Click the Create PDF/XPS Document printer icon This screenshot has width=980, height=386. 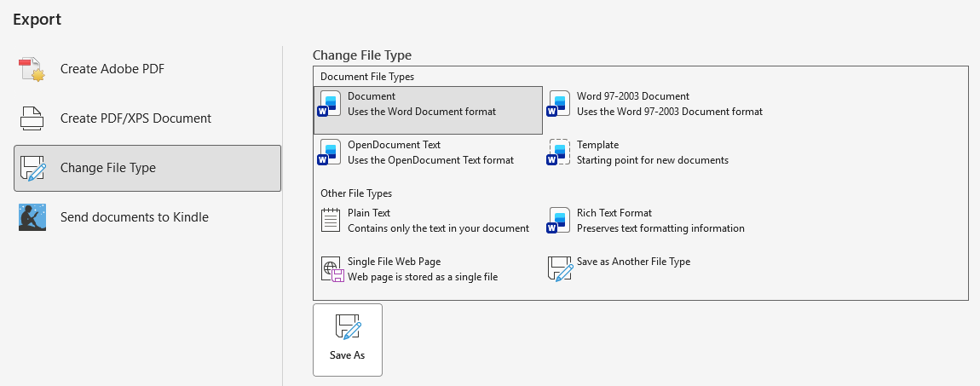click(x=32, y=118)
